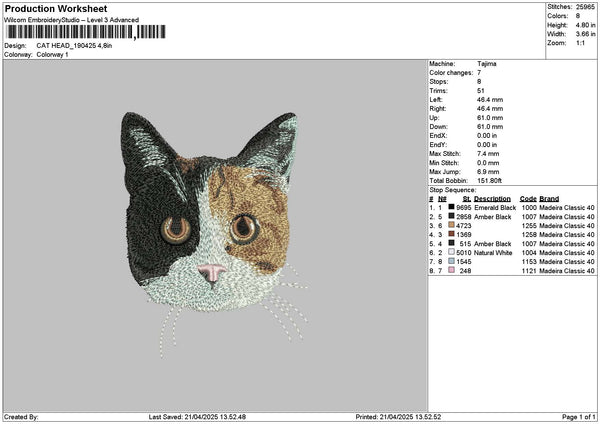This screenshot has width=600, height=424.
Task: Click the barcode under the worksheet title
Action: tap(86, 32)
